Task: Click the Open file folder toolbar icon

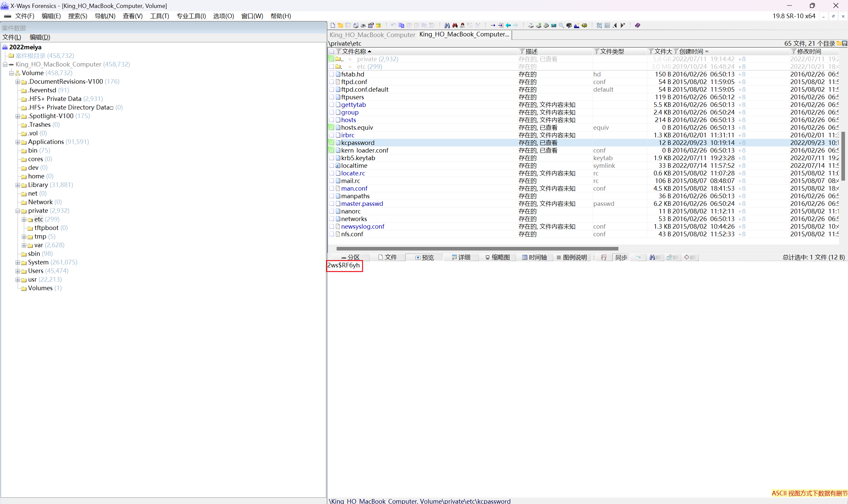Action: (x=340, y=25)
